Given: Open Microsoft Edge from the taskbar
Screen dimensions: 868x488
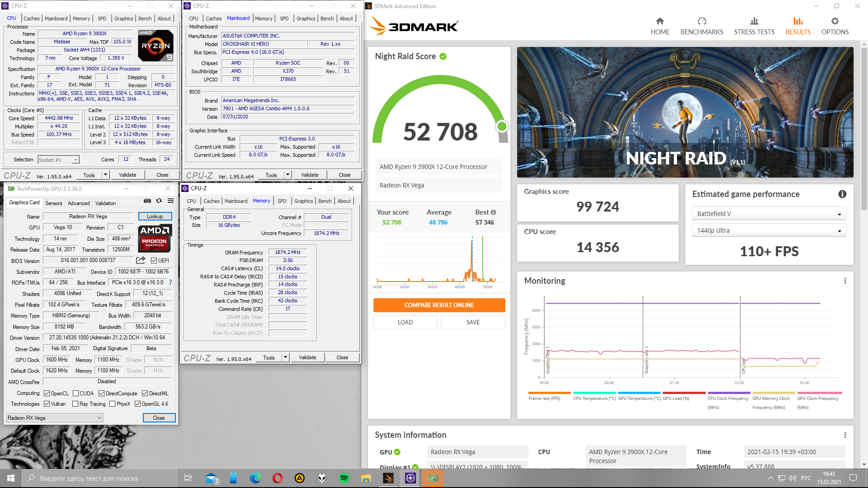Looking at the screenshot, I should (255, 478).
